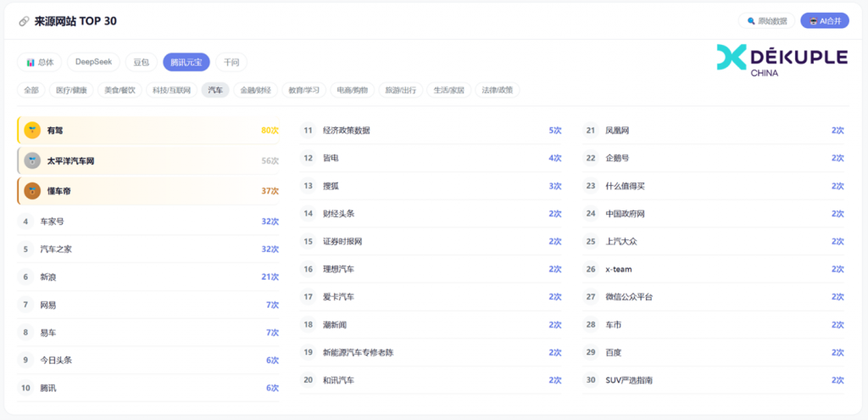868x420 pixels.
Task: Click the 理想汽车 row text
Action: [x=338, y=269]
